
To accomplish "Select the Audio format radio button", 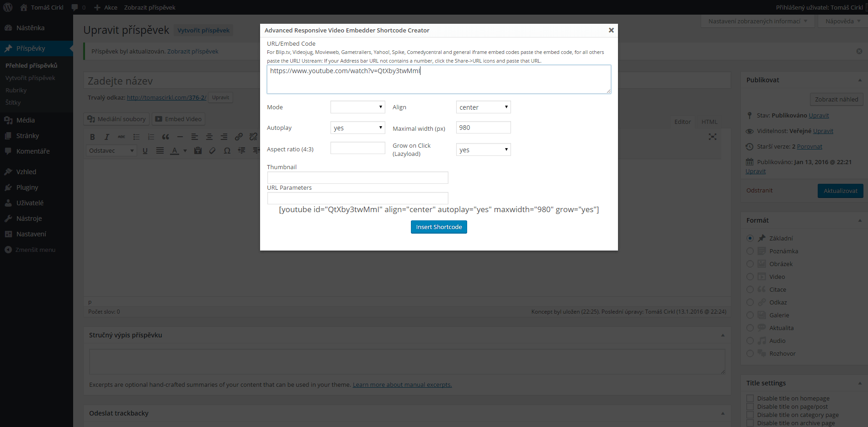I will coord(750,341).
